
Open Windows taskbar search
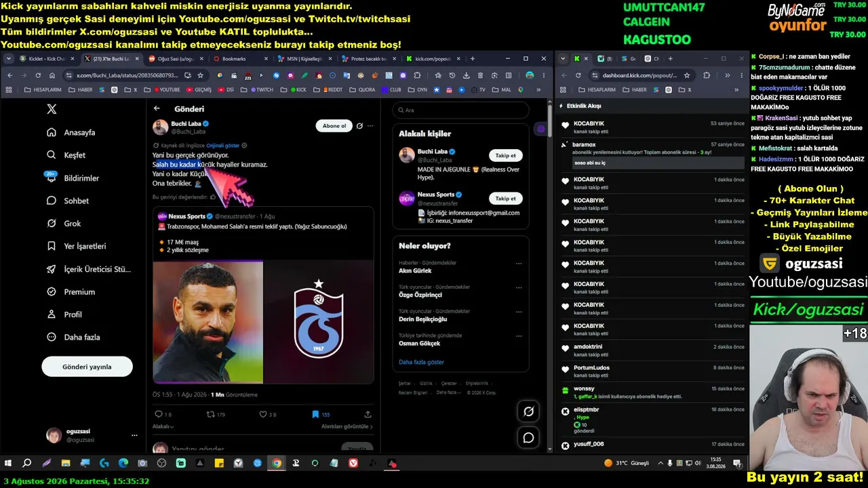[x=27, y=464]
